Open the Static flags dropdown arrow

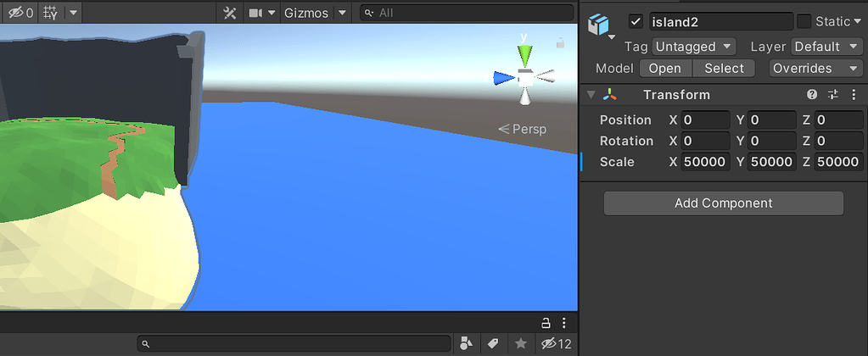tap(858, 21)
